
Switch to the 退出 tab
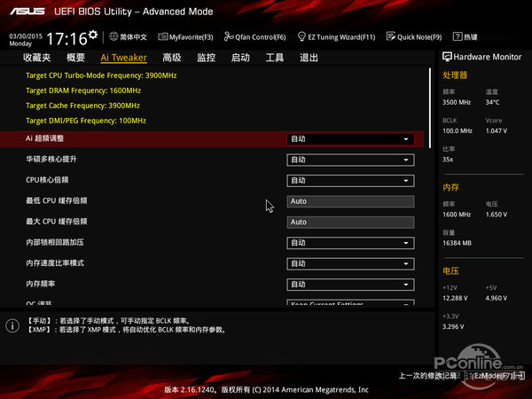(309, 58)
